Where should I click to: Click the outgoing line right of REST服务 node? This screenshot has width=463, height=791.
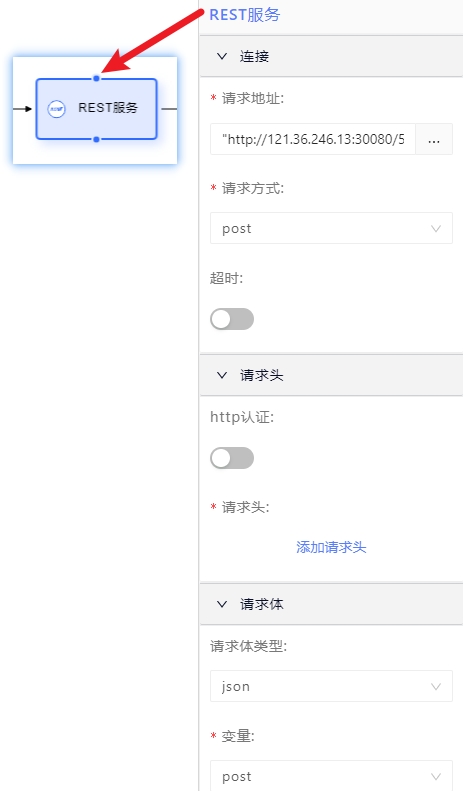[169, 108]
